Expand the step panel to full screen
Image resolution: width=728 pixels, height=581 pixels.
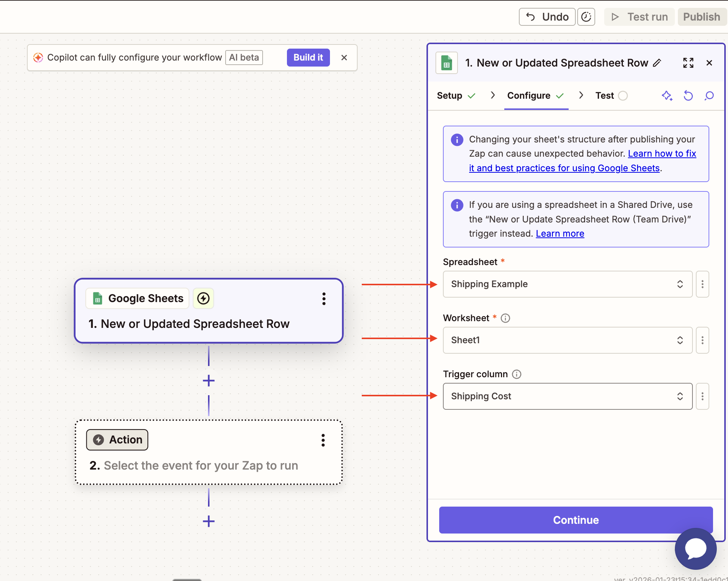[x=688, y=63]
